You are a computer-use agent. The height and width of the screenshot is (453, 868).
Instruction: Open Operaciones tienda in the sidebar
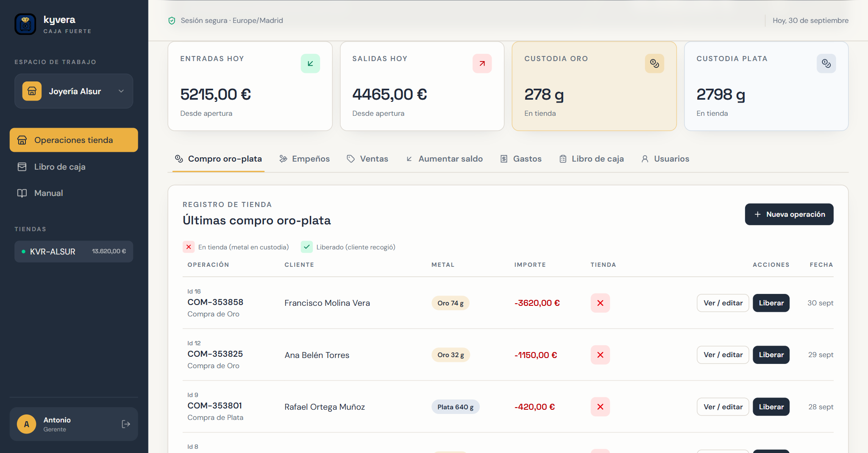pos(74,140)
